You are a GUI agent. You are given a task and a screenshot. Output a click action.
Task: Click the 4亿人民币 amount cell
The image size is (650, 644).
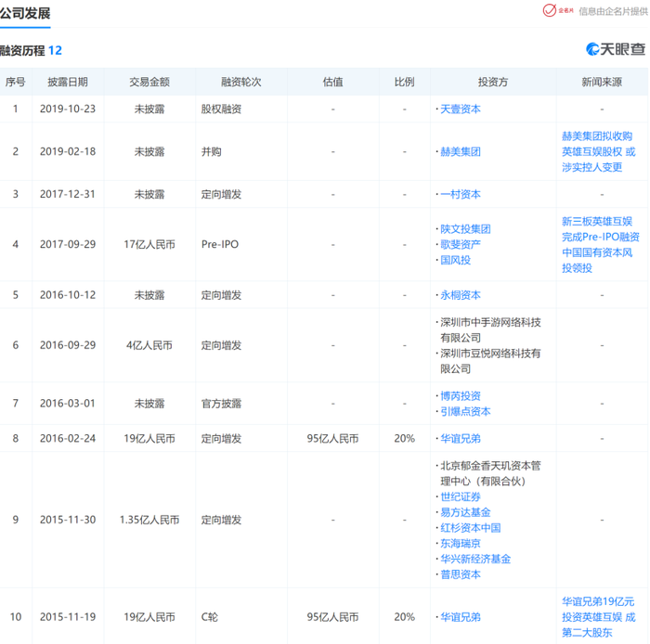tap(149, 345)
